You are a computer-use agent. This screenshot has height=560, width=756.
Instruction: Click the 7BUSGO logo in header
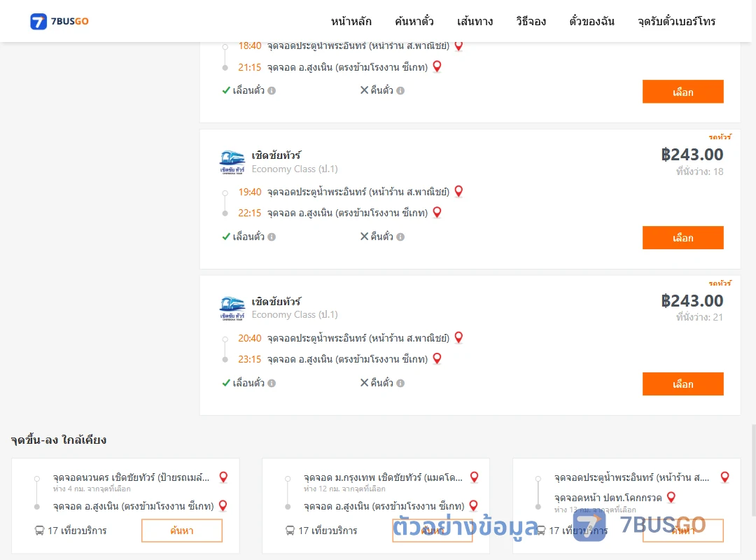tap(59, 21)
